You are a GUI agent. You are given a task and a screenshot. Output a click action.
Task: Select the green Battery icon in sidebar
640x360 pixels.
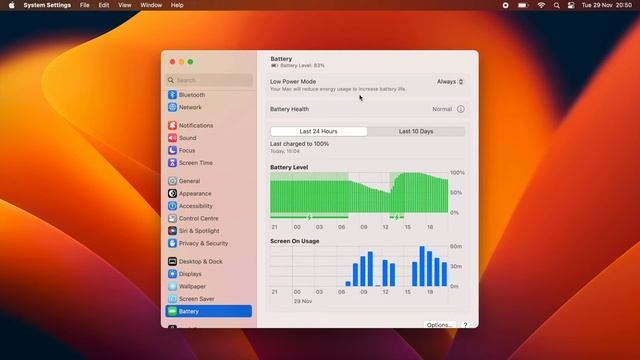(172, 311)
